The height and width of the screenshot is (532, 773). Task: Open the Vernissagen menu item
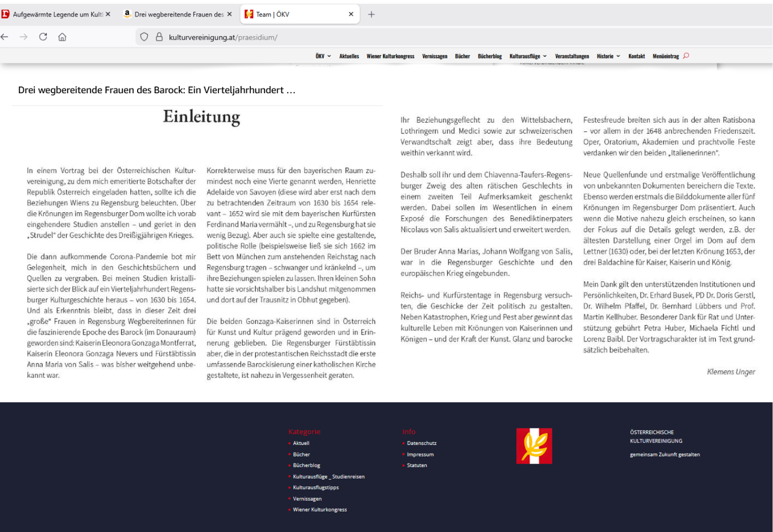click(434, 56)
